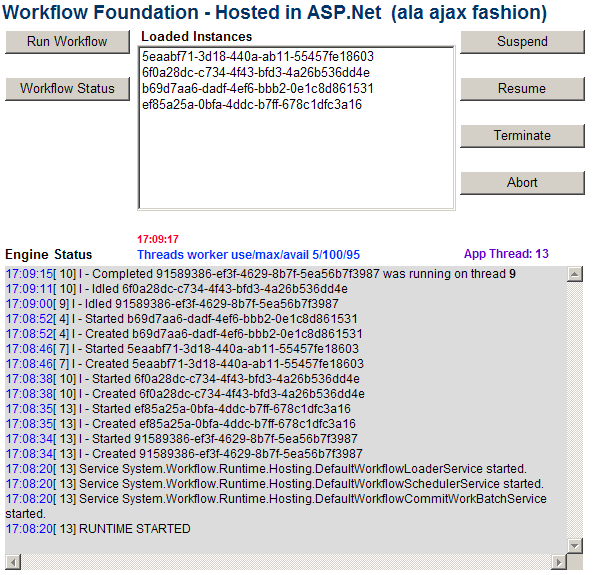The image size is (596, 575).
Task: Select instance 5eaabf71-3d18-440a-ab11-55457fe18603 in list
Action: 258,57
